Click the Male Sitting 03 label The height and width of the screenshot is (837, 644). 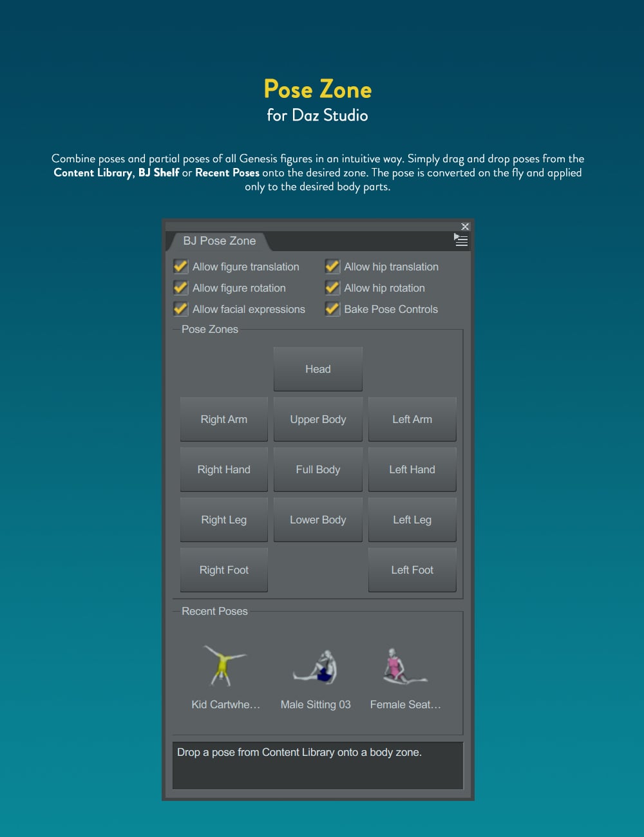pos(316,704)
